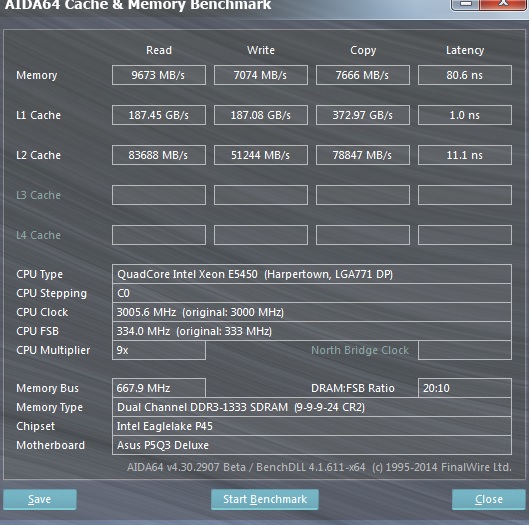529x525 pixels.
Task: Click the empty L3 Cache Read field
Action: pos(159,195)
